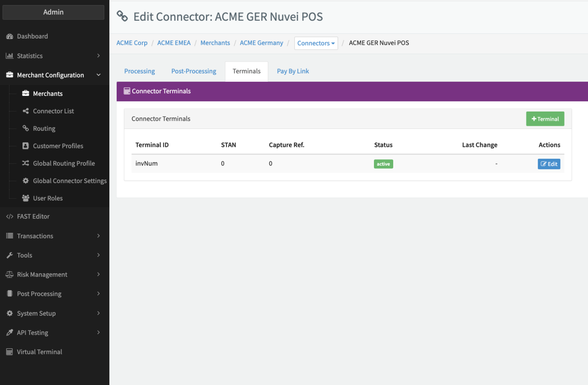Viewport: 588px width, 385px height.
Task: Follow the ACME Germany breadcrumb link
Action: (261, 43)
